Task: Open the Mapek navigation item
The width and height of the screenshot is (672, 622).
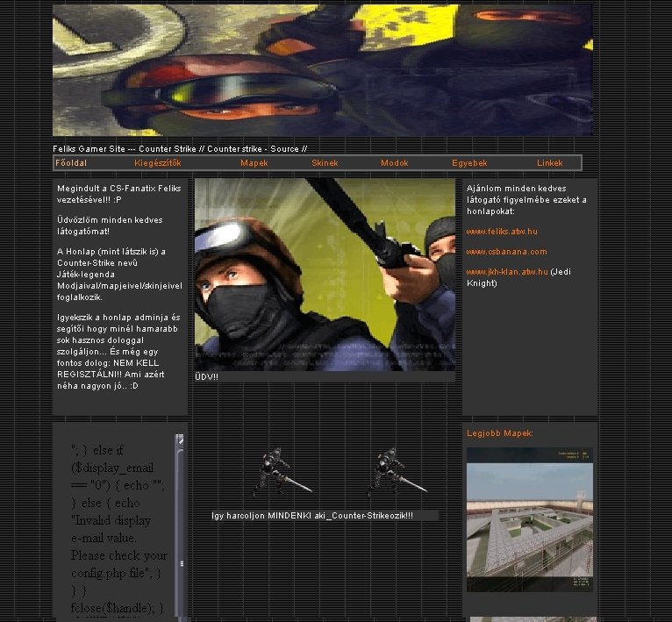Action: (x=254, y=163)
